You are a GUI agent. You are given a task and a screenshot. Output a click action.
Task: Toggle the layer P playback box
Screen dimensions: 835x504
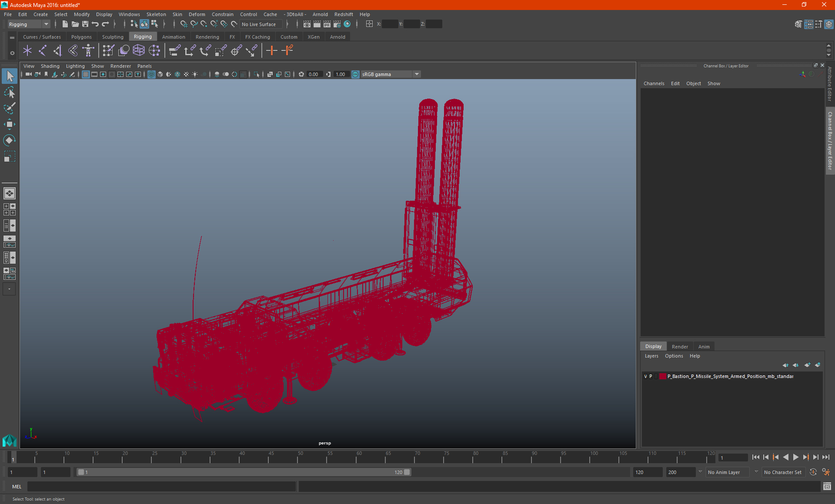click(651, 376)
